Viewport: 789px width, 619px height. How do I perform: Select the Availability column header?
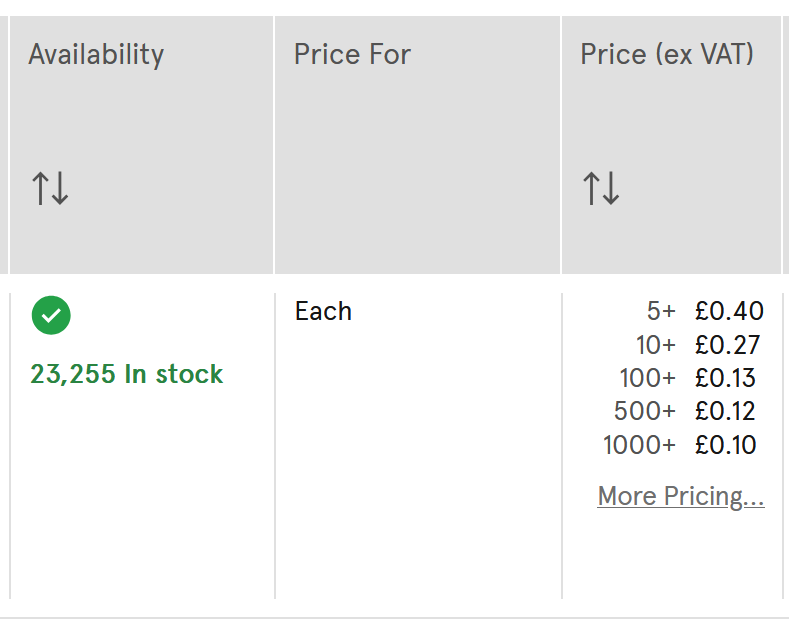point(96,54)
